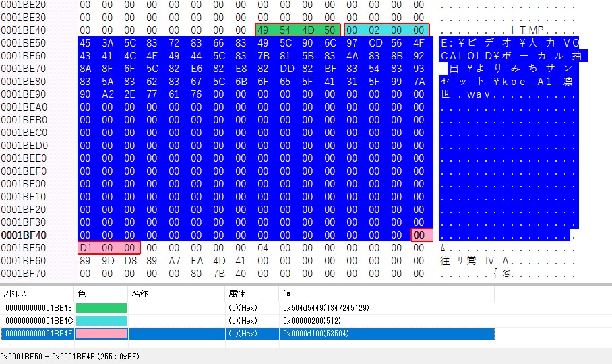Click the アドレス column header
This screenshot has height=364, width=612.
tap(15, 294)
